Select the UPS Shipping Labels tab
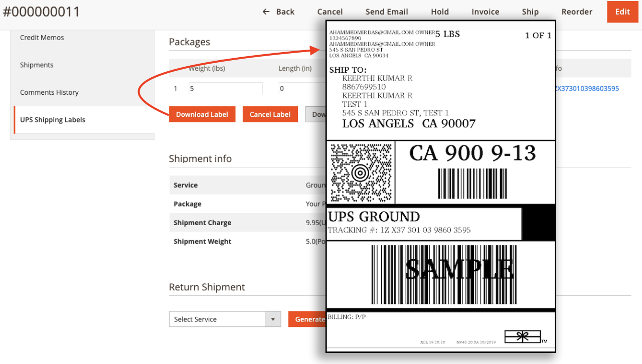The width and height of the screenshot is (642, 364). point(84,120)
